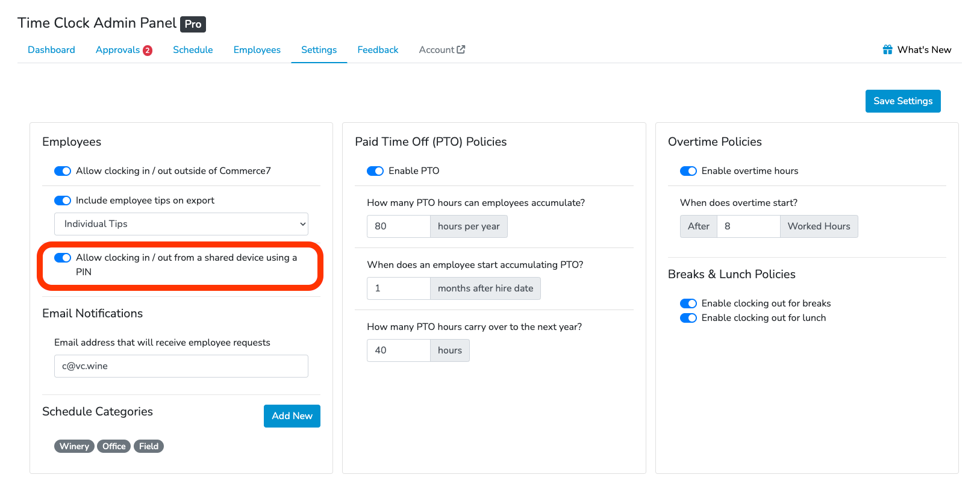This screenshot has width=980, height=501.
Task: Disable the Enable PTO switch
Action: coord(375,171)
